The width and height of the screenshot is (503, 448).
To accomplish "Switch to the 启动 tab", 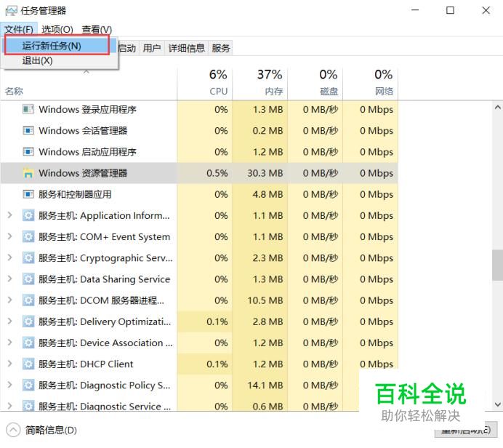I will (128, 48).
